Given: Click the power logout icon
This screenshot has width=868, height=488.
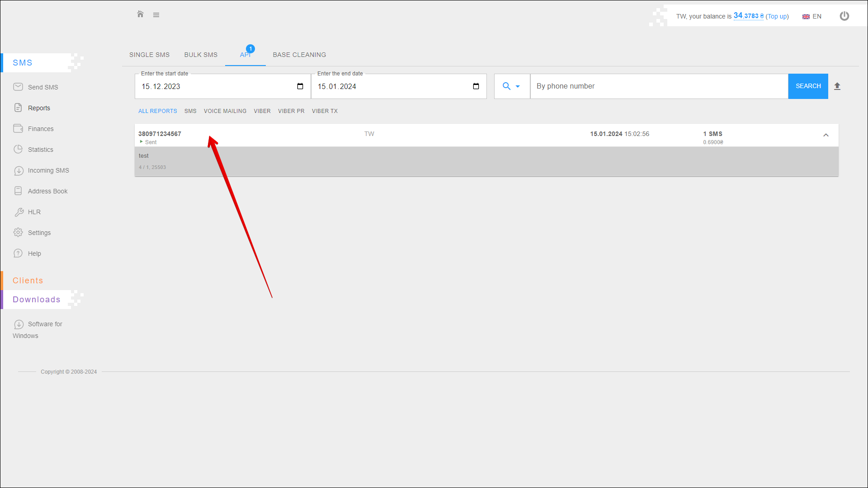Looking at the screenshot, I should pyautogui.click(x=844, y=16).
